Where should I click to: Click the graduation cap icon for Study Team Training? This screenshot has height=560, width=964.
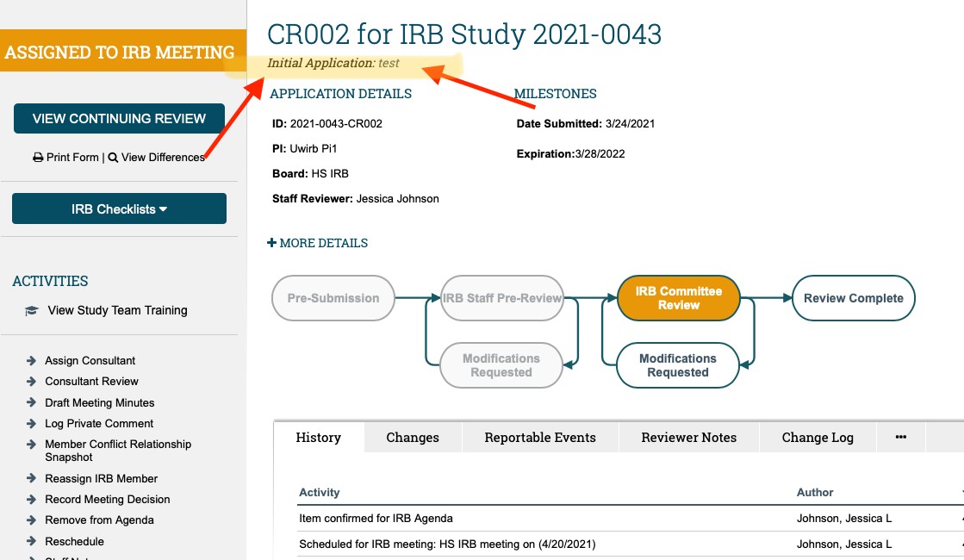pos(31,310)
